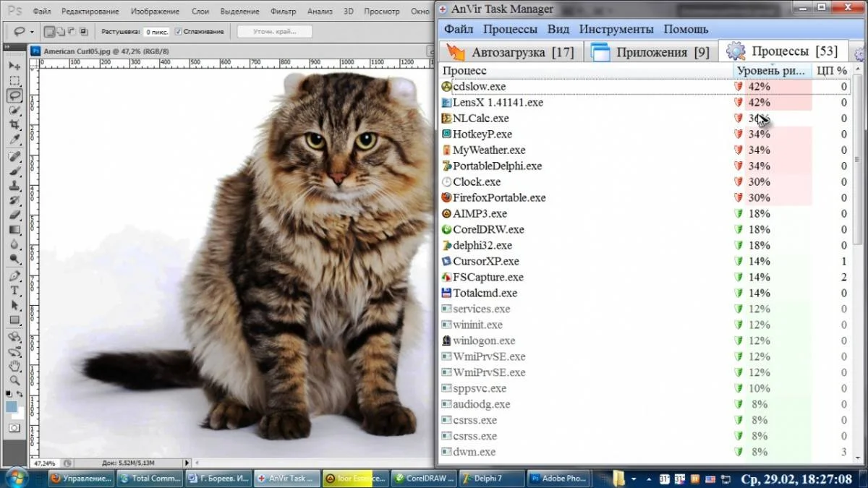Click the zoom percentage field 47,24%
This screenshot has height=488, width=868.
[x=45, y=463]
